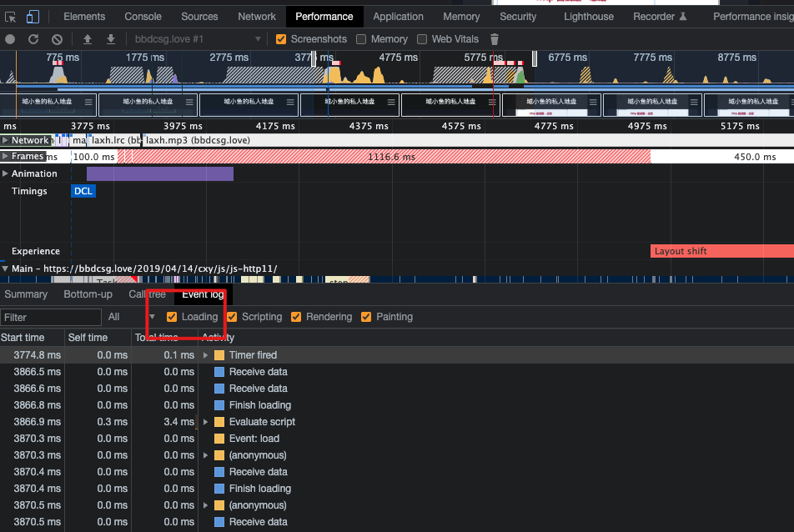The image size is (794, 532).
Task: Switch to the Console panel tab
Action: pos(143,17)
